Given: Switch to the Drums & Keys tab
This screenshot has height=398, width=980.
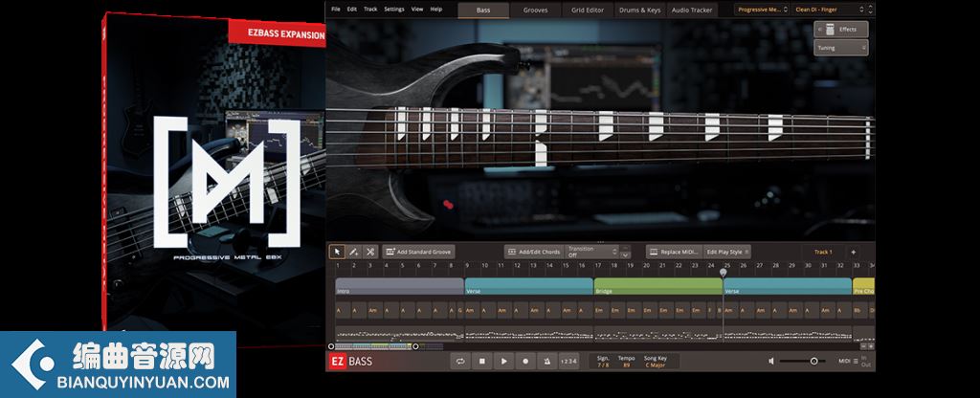Looking at the screenshot, I should [640, 10].
